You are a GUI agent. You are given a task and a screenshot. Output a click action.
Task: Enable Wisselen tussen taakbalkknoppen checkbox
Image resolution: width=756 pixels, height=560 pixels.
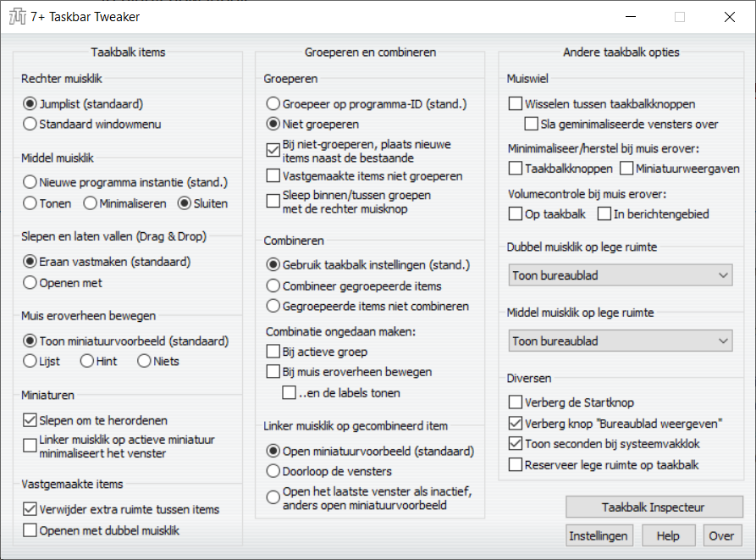click(x=516, y=104)
